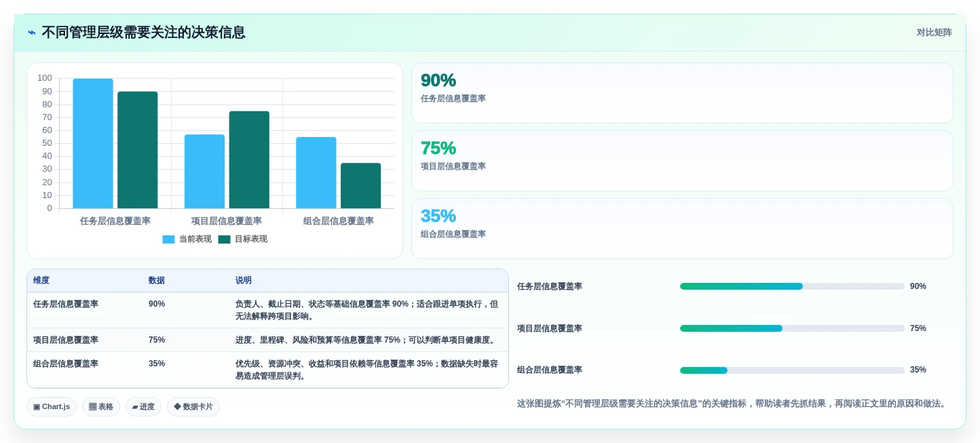This screenshot has height=443, width=980.
Task: Select the light blue 当前表现 bar for 任务层信息覆盖率
Action: (93, 143)
